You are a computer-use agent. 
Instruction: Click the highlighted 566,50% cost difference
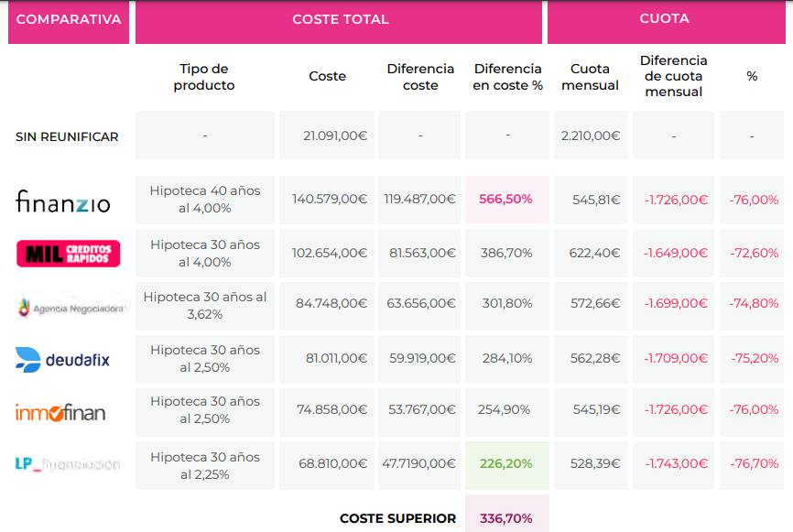click(x=506, y=200)
